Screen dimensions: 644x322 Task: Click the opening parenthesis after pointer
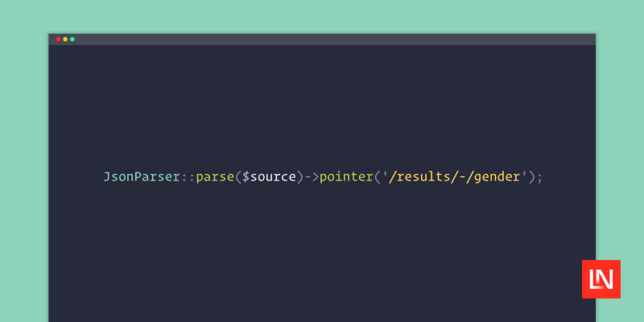[x=377, y=176]
